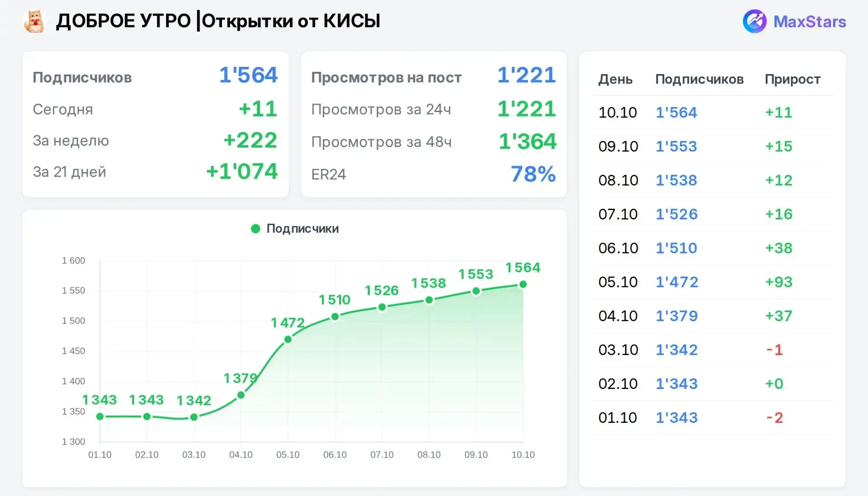Viewport: 868px width, 496px height.
Task: Click the +0 growth for 02.10
Action: (774, 384)
